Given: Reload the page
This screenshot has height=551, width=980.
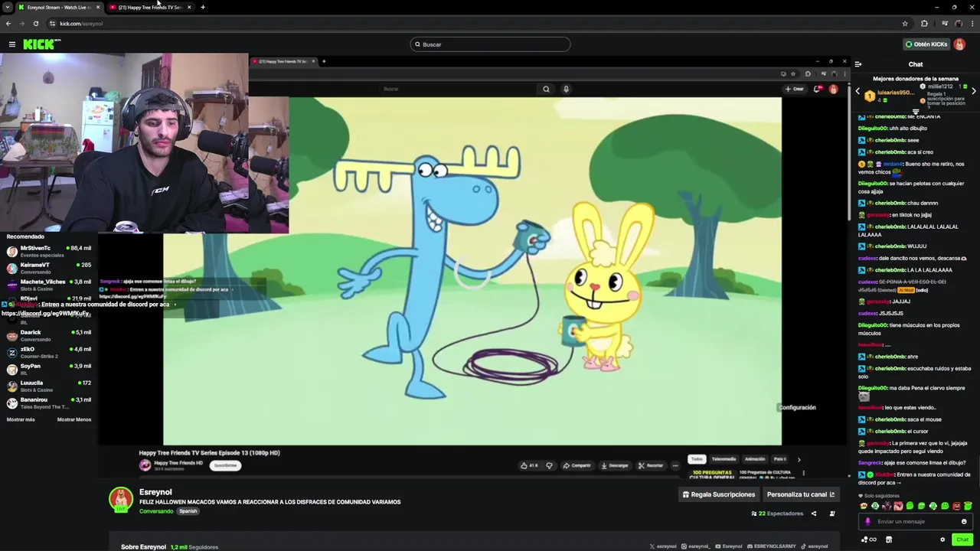Looking at the screenshot, I should (35, 24).
